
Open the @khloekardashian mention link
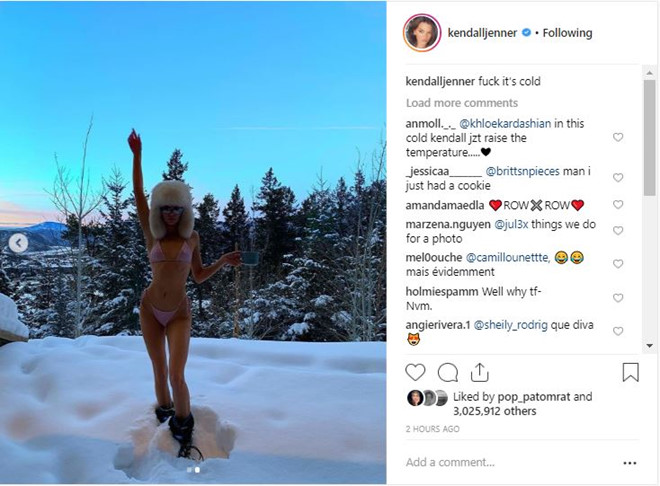click(505, 123)
